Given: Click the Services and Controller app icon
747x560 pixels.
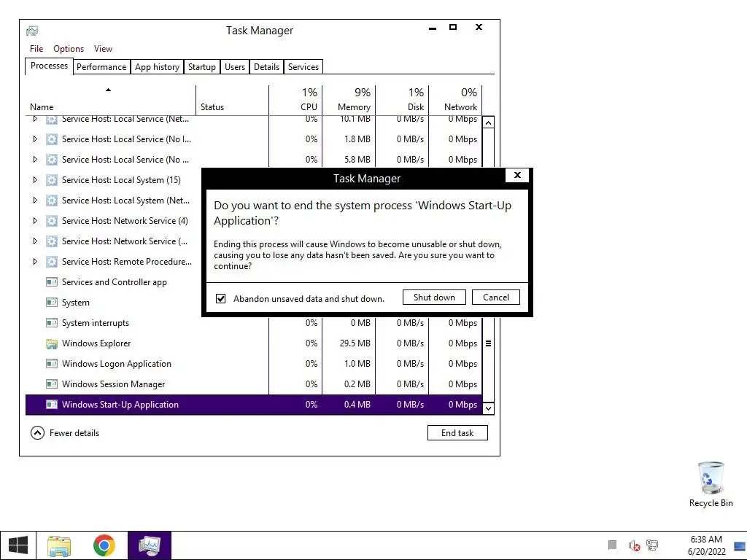Looking at the screenshot, I should [x=52, y=282].
